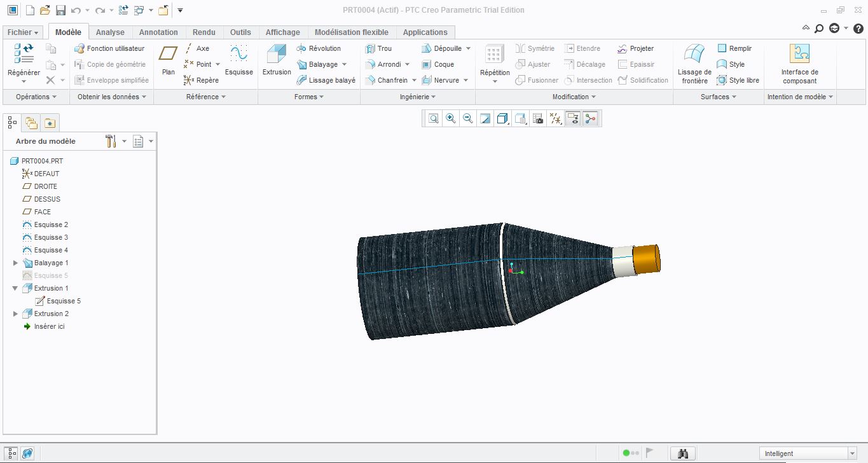This screenshot has height=463, width=868.
Task: Toggle datum display filters
Action: point(556,118)
